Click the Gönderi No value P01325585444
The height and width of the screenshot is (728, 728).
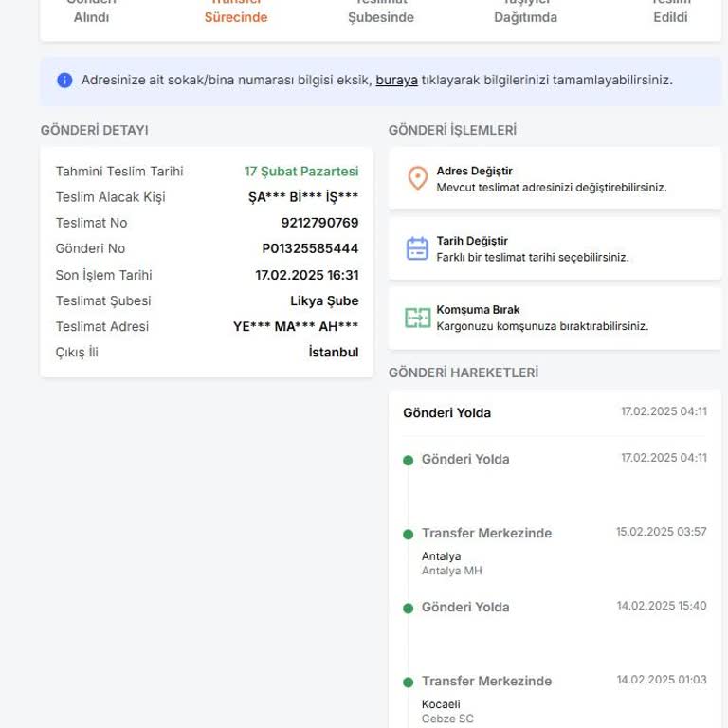coord(310,249)
